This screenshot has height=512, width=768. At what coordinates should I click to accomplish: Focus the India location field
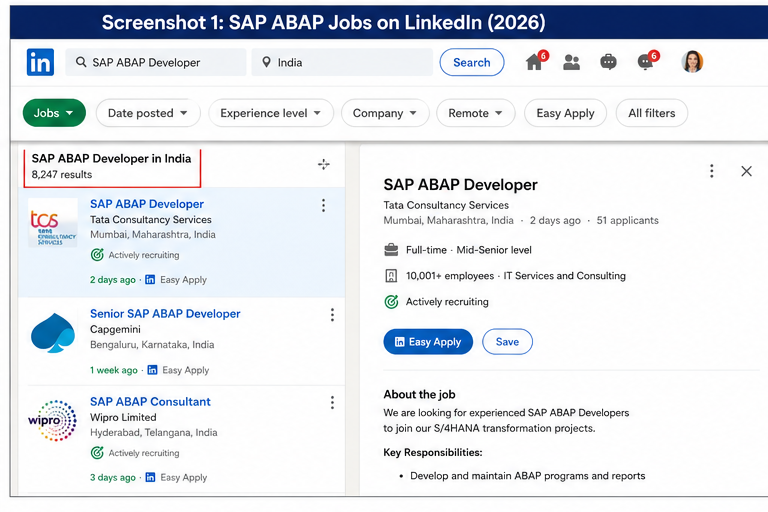point(342,62)
